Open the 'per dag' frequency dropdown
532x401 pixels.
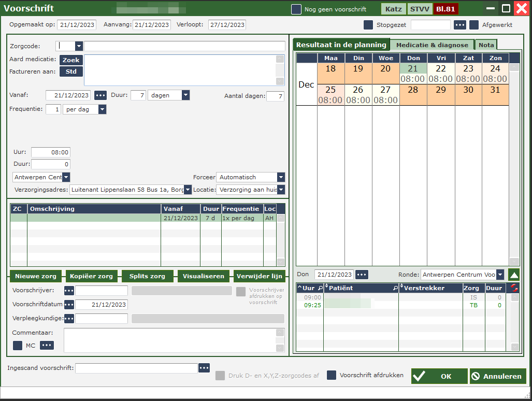pos(102,109)
